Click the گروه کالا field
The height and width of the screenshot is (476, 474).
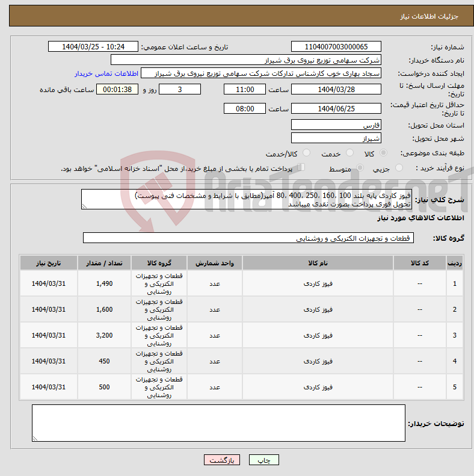pos(248,238)
